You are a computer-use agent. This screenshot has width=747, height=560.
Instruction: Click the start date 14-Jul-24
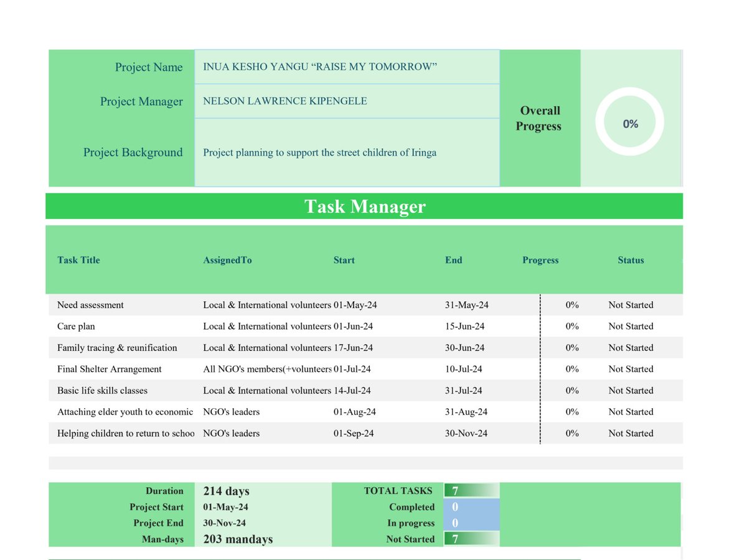coord(352,391)
